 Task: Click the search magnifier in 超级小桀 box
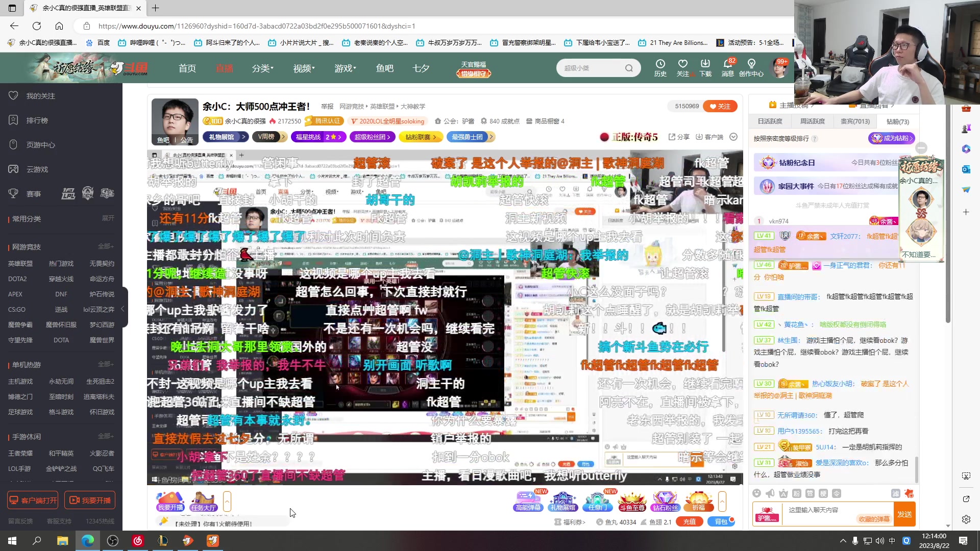coord(629,68)
